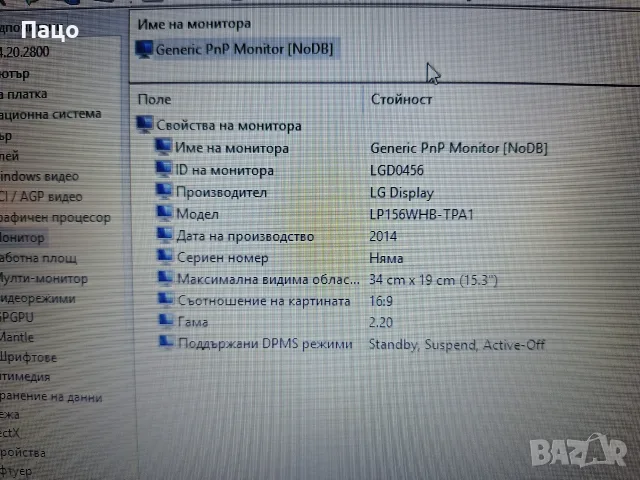Click the Стойност column header

click(x=401, y=99)
